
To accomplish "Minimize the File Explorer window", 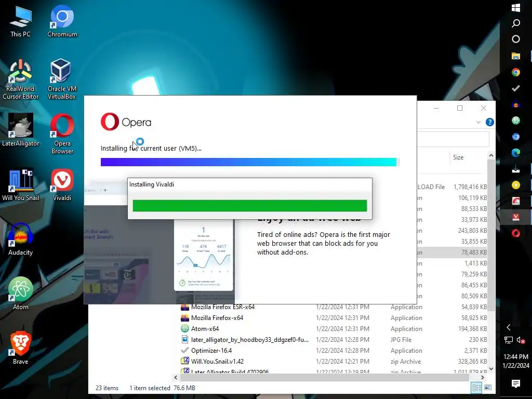I will pos(436,108).
